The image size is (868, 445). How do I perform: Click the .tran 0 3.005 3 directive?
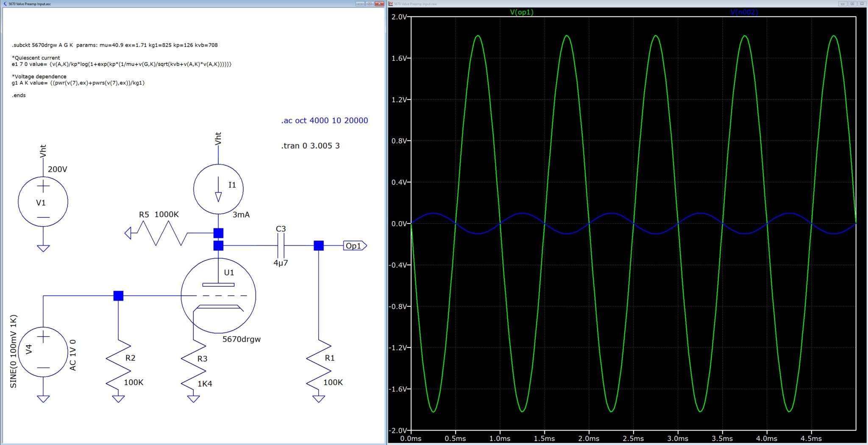tap(310, 146)
